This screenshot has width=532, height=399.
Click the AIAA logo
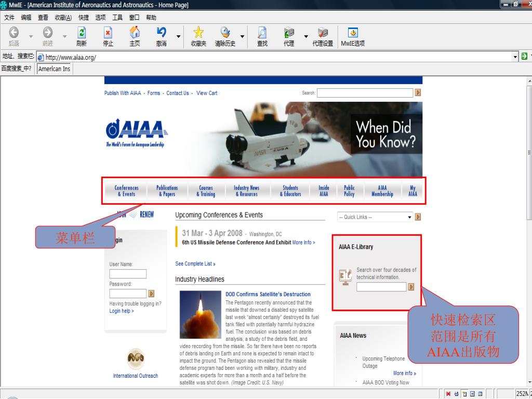point(136,132)
